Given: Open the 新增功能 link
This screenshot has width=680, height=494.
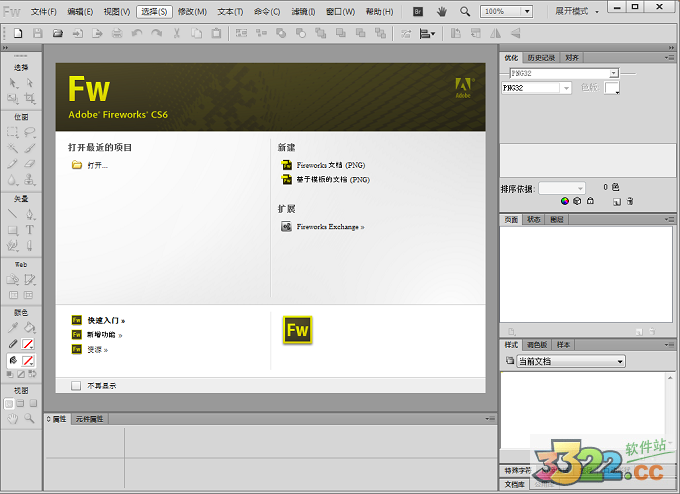Looking at the screenshot, I should [105, 335].
